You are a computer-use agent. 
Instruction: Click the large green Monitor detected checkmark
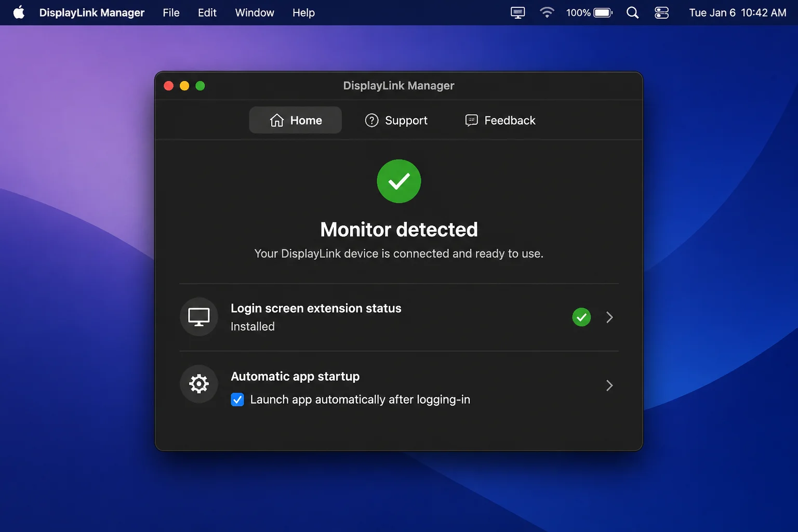(399, 181)
